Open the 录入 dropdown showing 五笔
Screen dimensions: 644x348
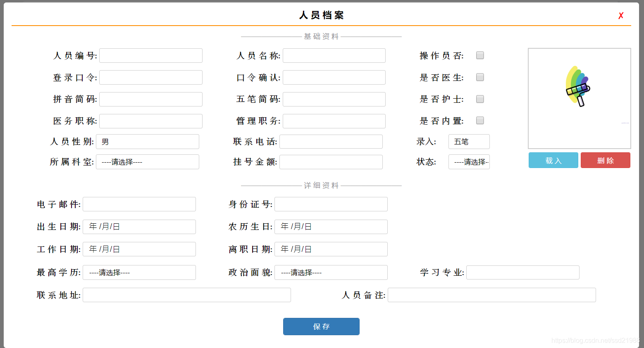click(x=469, y=142)
